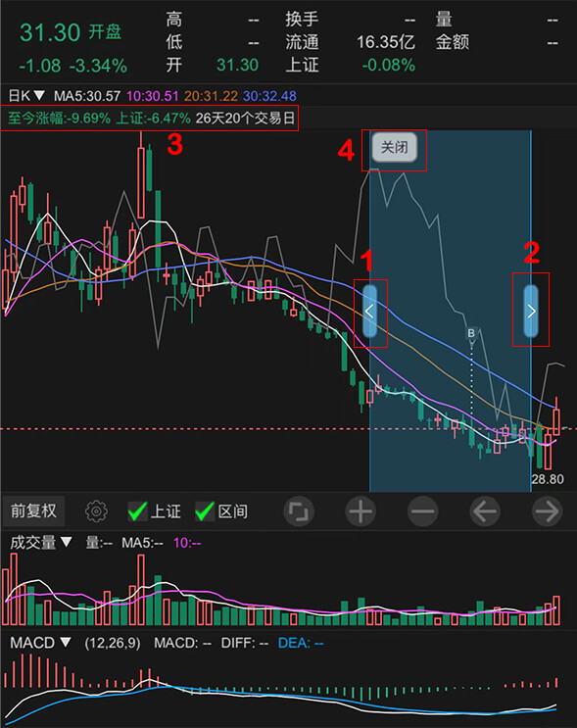
Task: Switch the 前复权 price adjustment mode
Action: click(x=33, y=511)
